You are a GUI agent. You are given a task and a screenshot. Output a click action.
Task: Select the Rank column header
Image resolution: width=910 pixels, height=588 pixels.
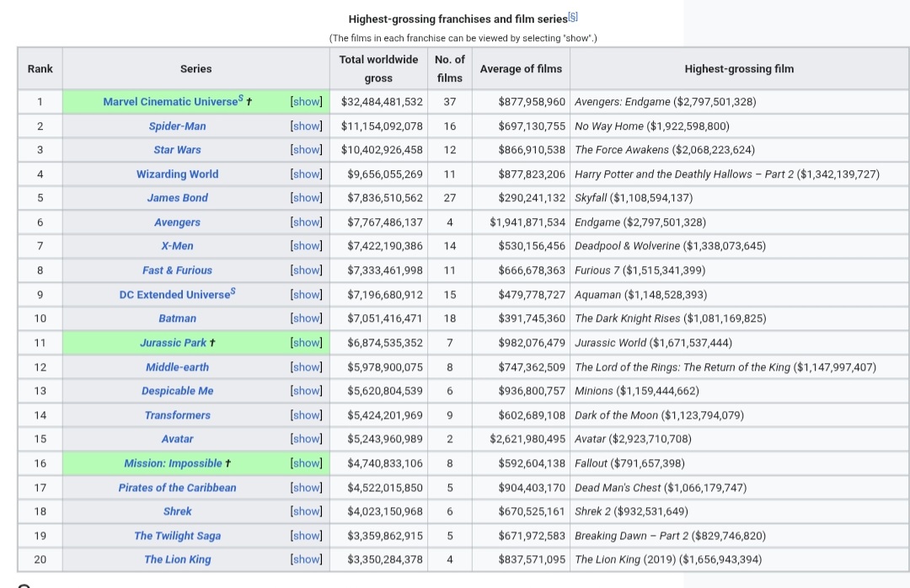[x=40, y=68]
